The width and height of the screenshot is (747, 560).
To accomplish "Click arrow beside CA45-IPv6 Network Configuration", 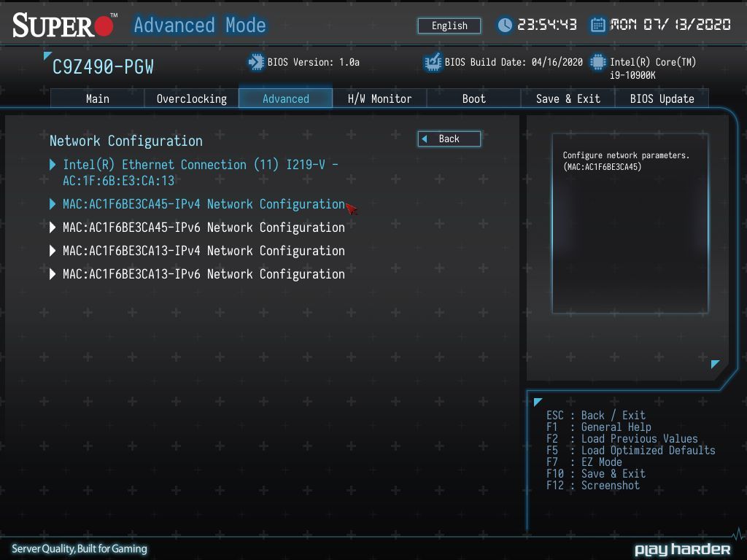I will pos(53,227).
